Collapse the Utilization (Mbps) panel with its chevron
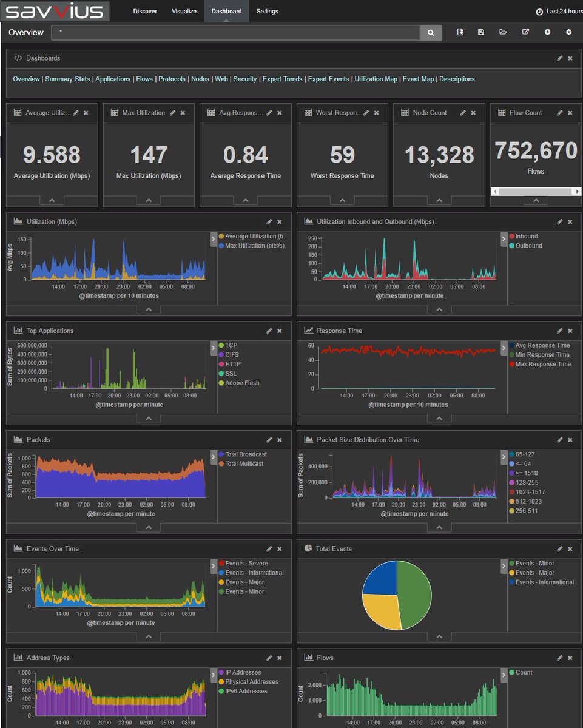The image size is (583, 728). (148, 309)
